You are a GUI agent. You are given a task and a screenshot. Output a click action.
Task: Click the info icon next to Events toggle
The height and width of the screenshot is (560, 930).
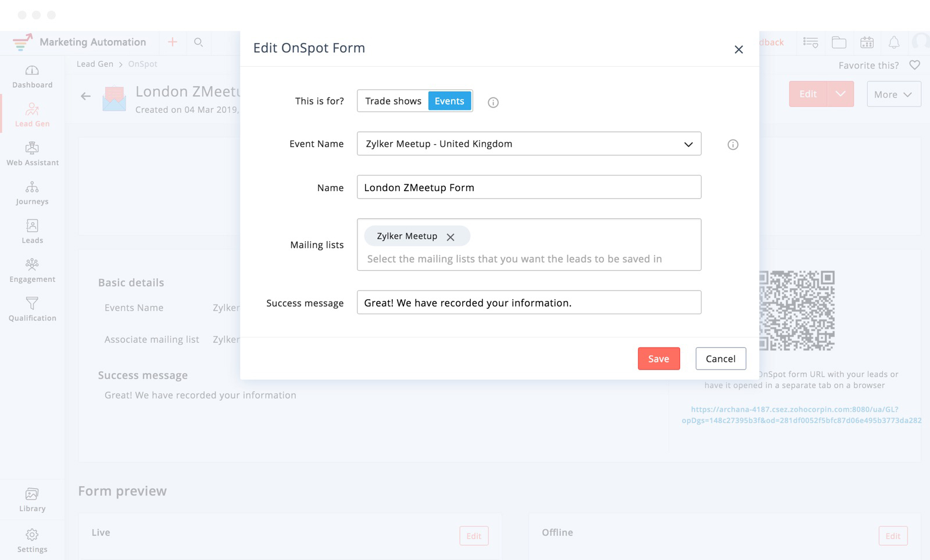coord(493,102)
